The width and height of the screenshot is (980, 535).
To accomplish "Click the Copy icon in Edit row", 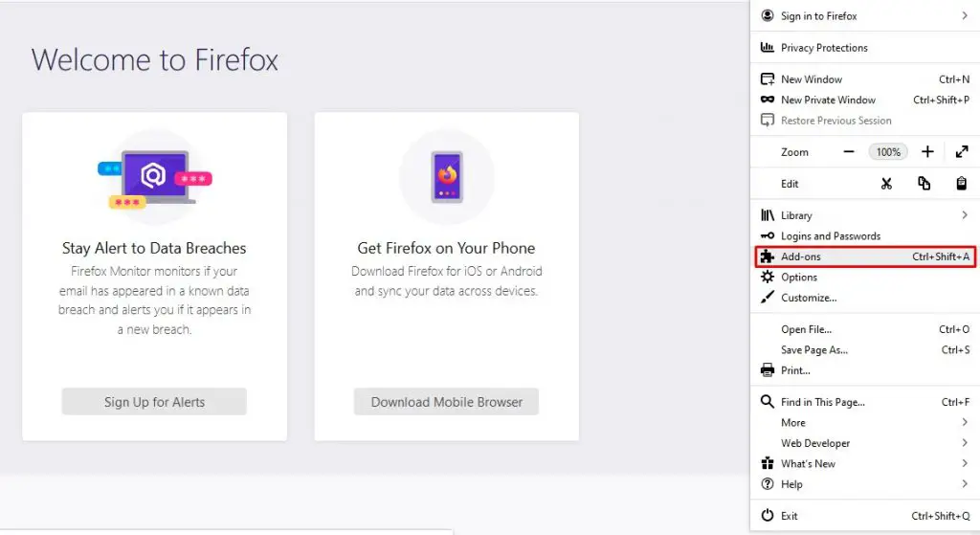I will 924,183.
